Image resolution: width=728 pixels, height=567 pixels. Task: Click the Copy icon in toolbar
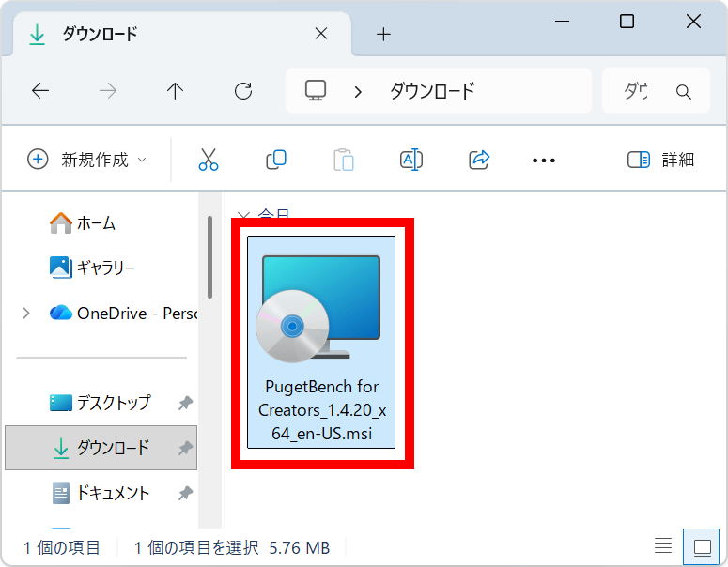pos(276,160)
